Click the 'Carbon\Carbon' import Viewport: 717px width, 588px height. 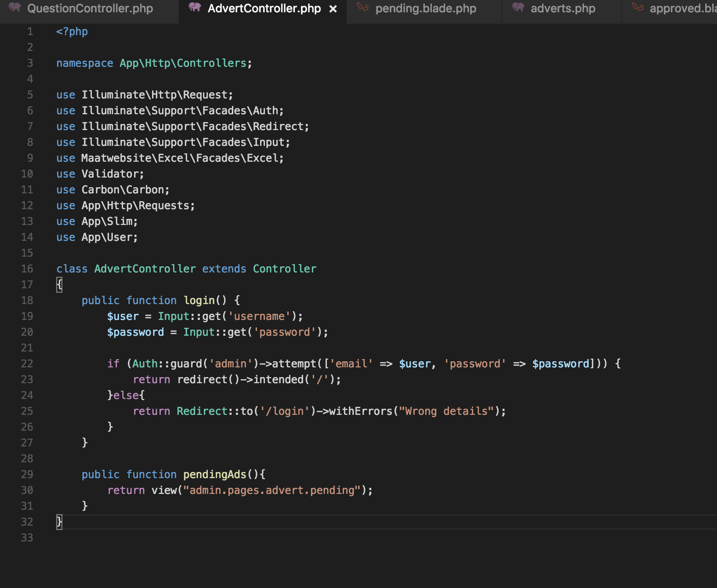(x=123, y=190)
